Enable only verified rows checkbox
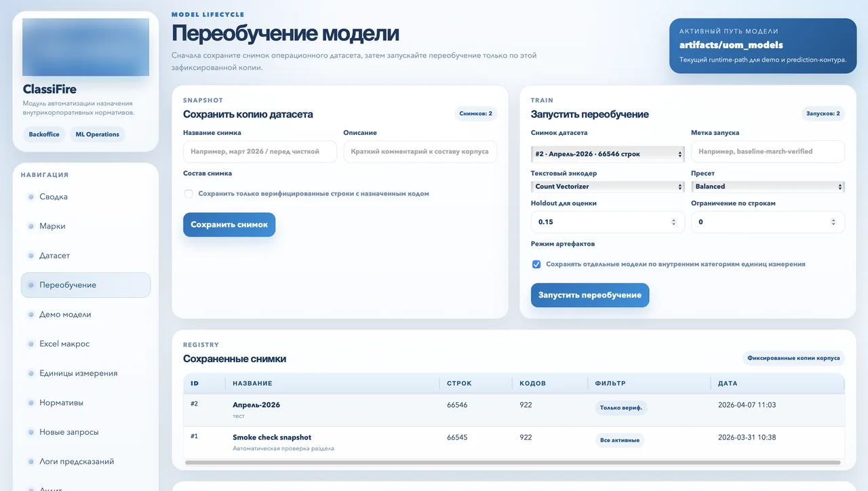 click(189, 194)
